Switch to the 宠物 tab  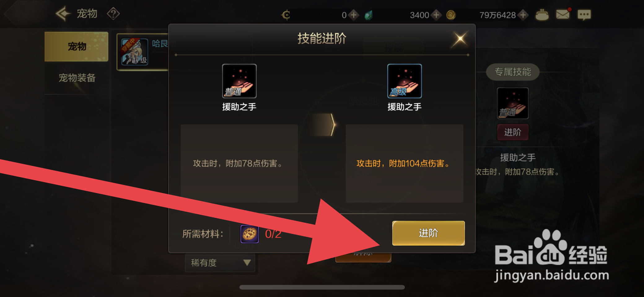(x=77, y=46)
